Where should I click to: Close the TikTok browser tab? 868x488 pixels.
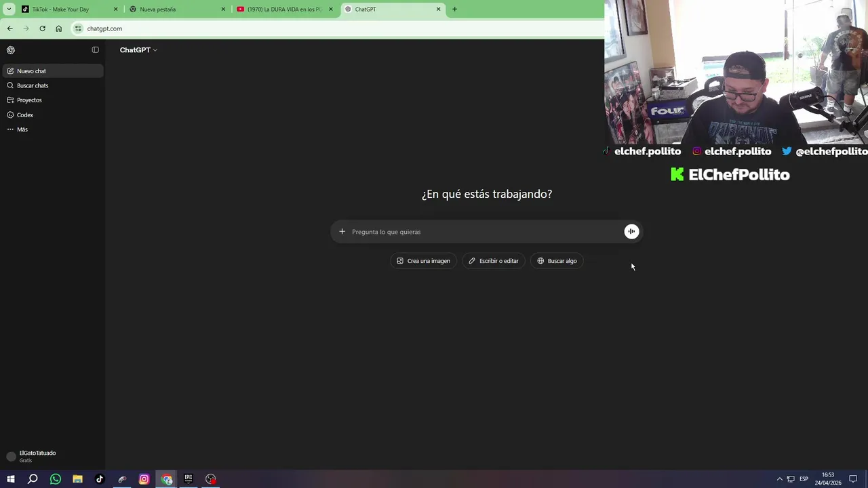[115, 9]
